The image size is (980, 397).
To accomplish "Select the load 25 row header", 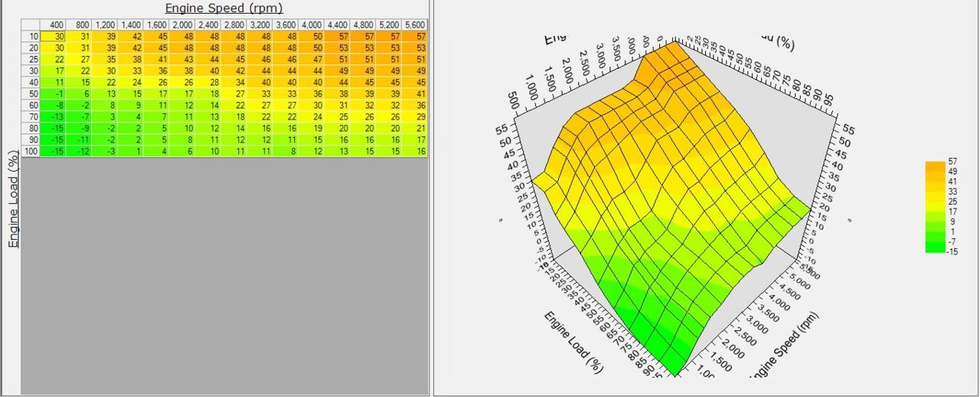I will click(31, 59).
